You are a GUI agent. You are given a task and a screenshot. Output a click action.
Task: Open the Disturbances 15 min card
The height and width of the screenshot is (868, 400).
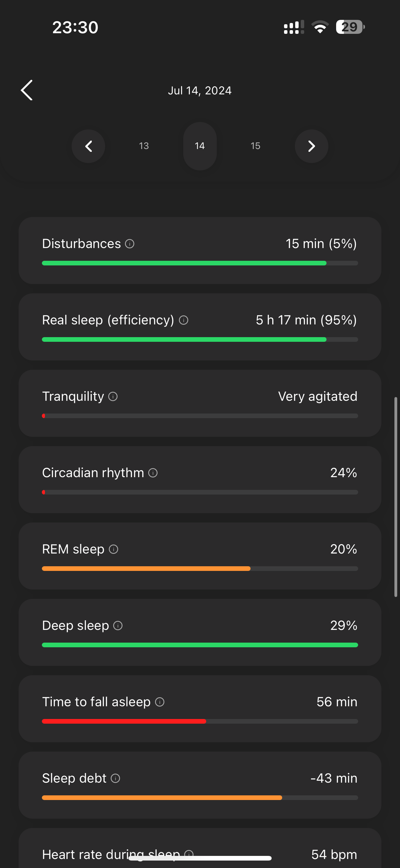pyautogui.click(x=200, y=250)
